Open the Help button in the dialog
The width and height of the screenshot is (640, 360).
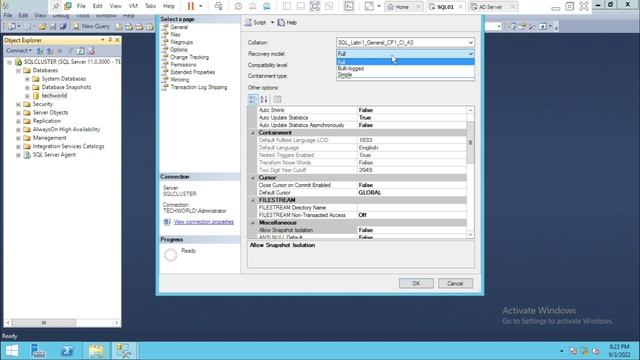pos(287,22)
